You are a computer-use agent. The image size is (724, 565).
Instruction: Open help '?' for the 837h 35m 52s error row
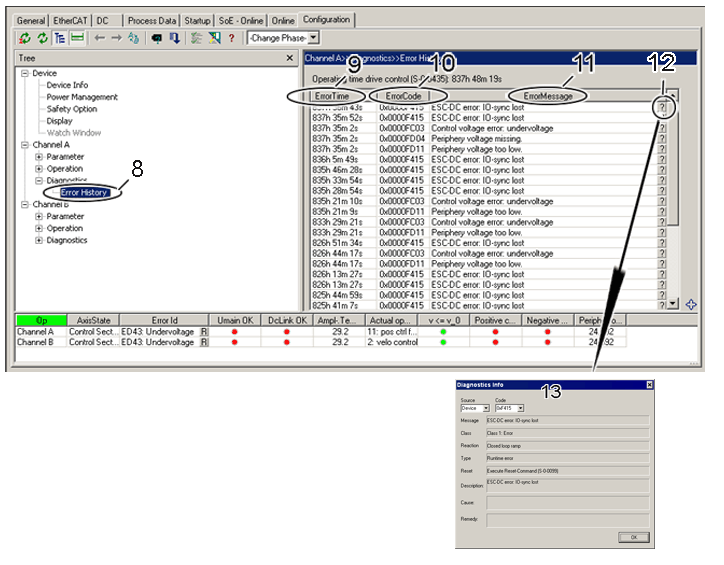tap(661, 117)
